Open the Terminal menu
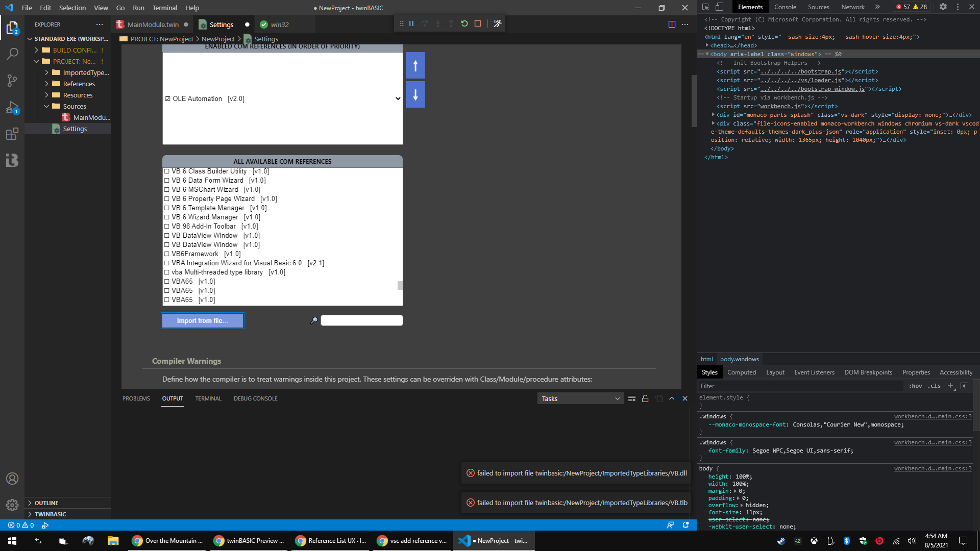 tap(164, 8)
